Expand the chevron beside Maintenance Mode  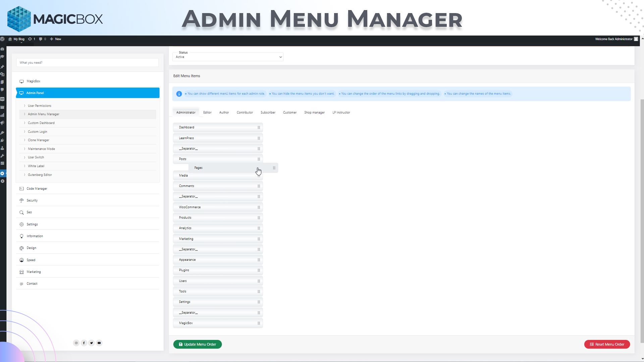pyautogui.click(x=24, y=149)
